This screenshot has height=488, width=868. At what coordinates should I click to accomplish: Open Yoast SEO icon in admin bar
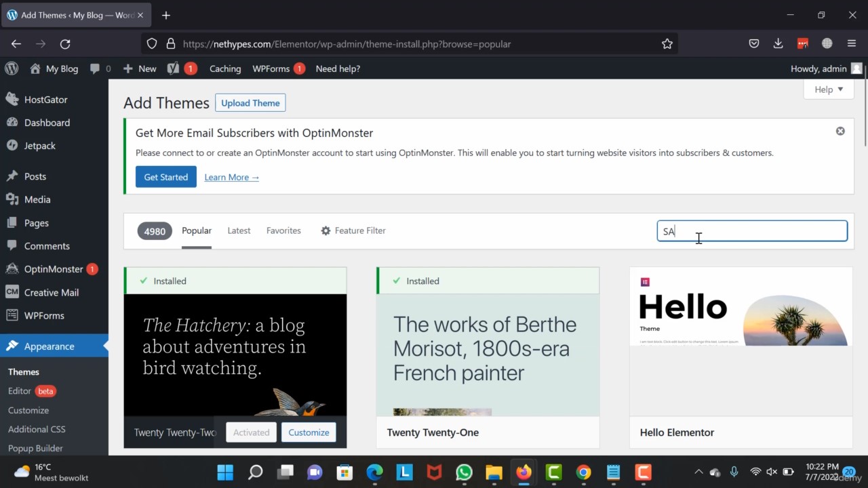pos(173,68)
